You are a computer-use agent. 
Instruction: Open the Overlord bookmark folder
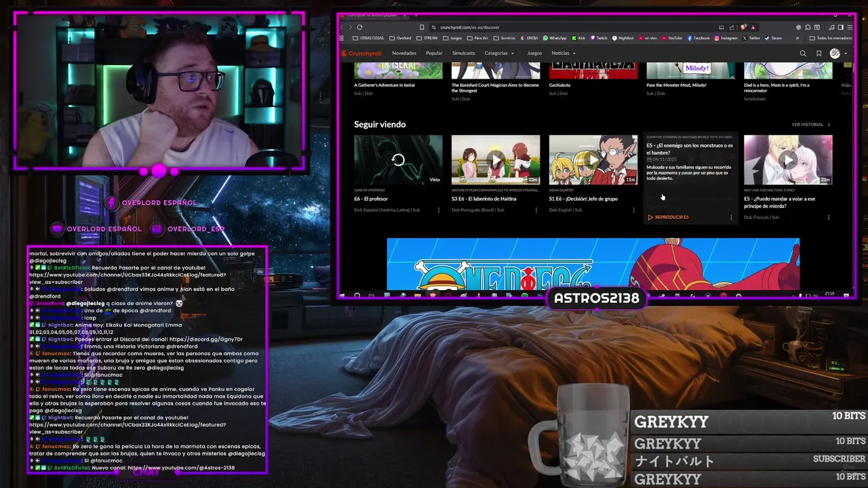[400, 38]
